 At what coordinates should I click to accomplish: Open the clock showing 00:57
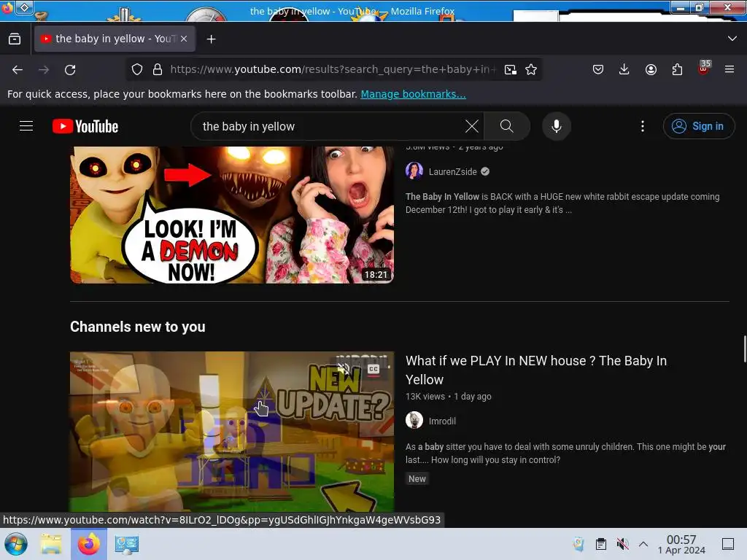click(681, 544)
